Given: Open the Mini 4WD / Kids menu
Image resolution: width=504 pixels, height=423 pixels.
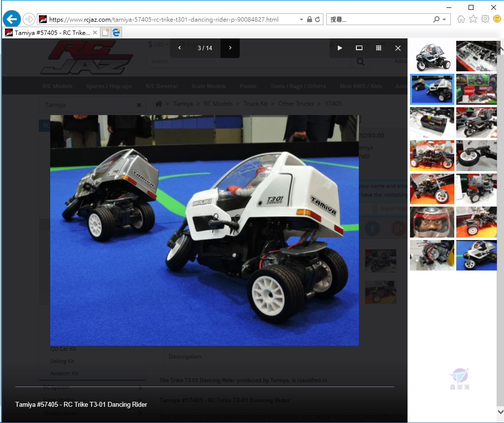Looking at the screenshot, I should click(361, 86).
